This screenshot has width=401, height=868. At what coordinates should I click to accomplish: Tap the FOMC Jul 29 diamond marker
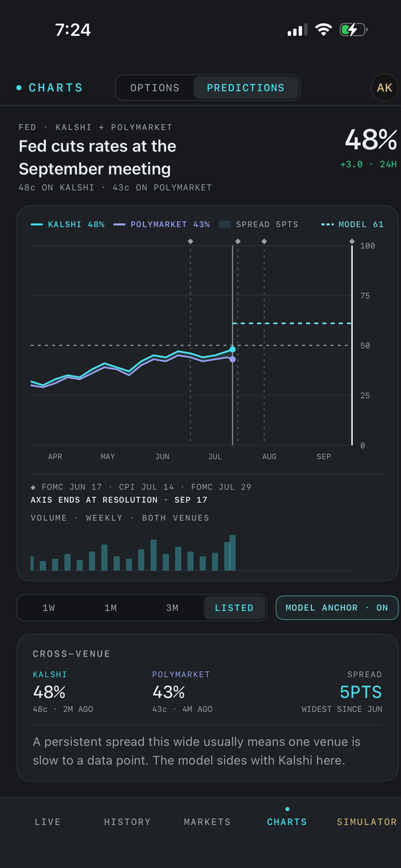264,241
